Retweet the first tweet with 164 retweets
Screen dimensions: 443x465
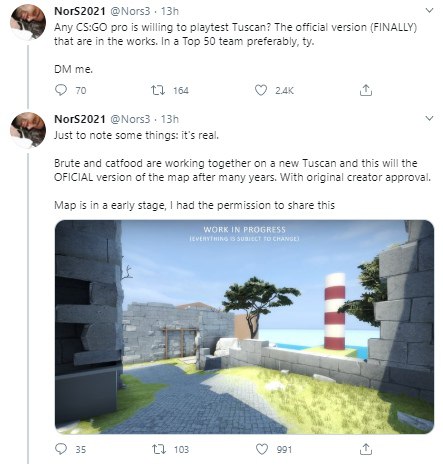pos(158,90)
